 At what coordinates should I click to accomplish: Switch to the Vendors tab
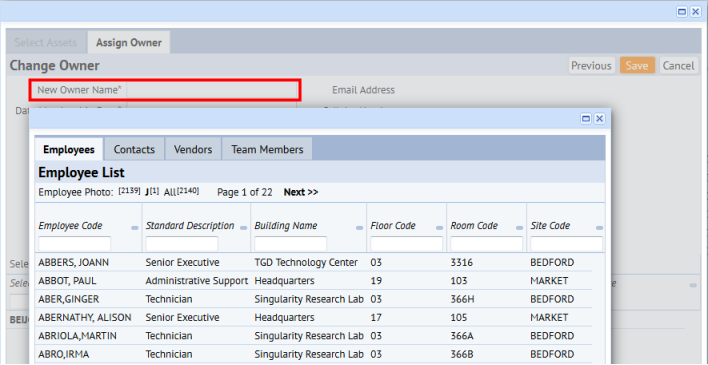click(x=193, y=150)
